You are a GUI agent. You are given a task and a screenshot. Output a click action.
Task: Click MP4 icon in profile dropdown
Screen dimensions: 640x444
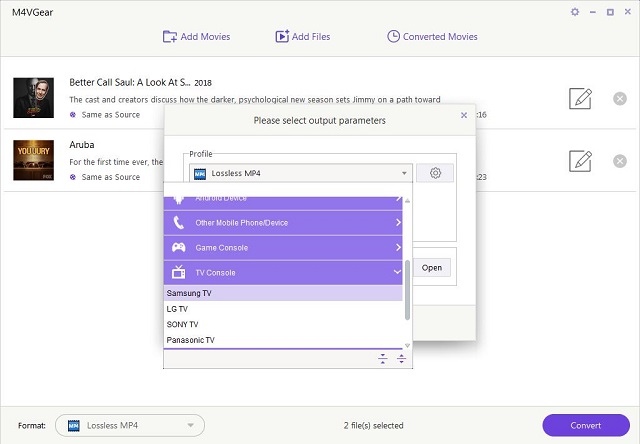(200, 174)
